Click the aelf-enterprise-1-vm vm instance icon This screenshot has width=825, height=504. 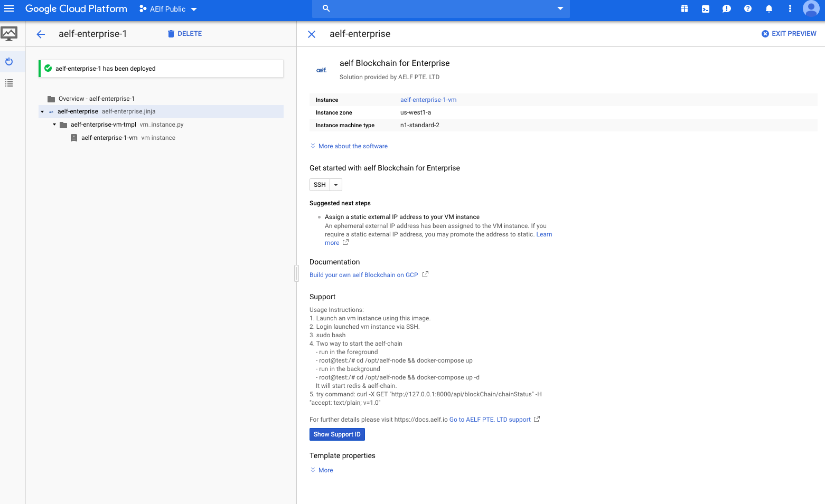(x=74, y=138)
